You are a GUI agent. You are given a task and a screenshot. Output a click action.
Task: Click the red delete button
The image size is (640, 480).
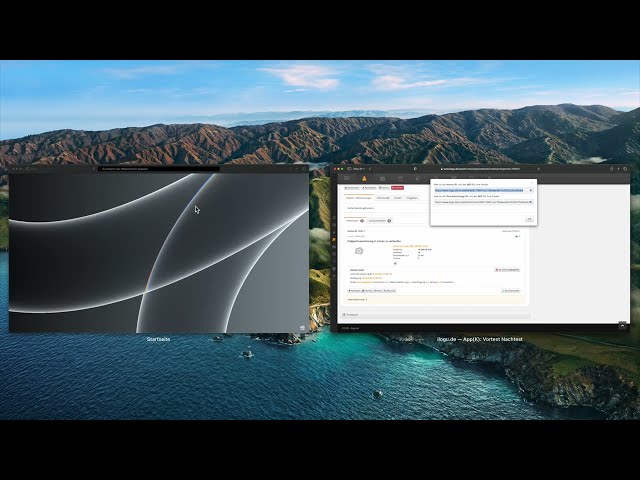(x=397, y=188)
